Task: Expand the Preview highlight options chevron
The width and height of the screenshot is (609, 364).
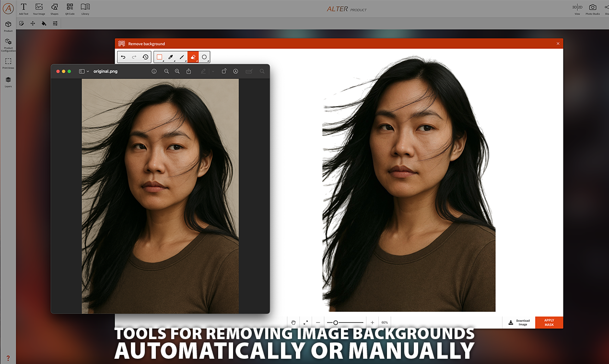Action: (x=212, y=71)
